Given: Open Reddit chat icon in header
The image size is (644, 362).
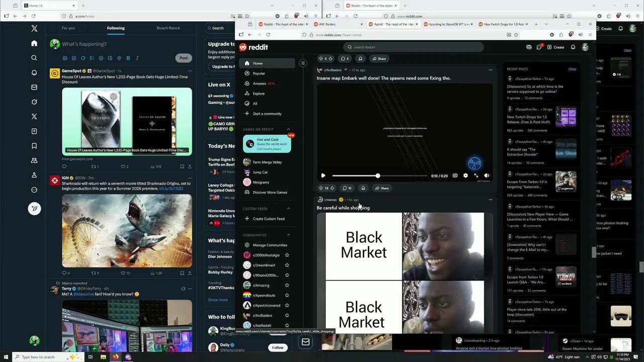Looking at the screenshot, I should coord(539,47).
